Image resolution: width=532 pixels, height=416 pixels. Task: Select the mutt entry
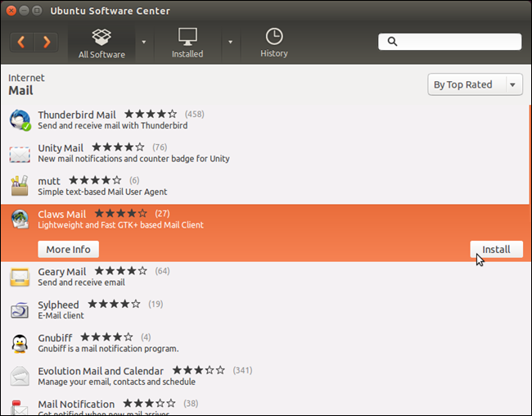[264, 186]
